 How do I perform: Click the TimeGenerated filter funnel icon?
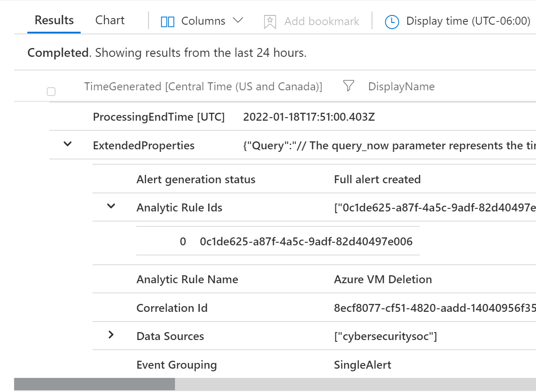(348, 86)
